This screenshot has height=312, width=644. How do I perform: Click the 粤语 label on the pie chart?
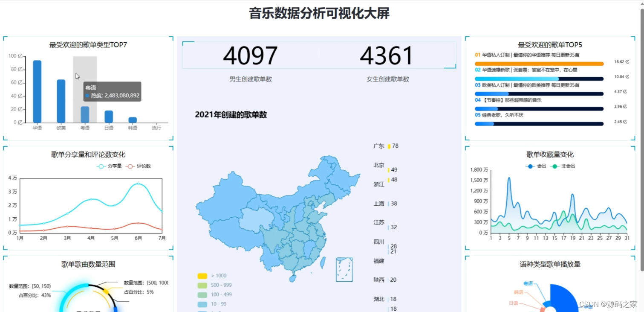coord(528,283)
